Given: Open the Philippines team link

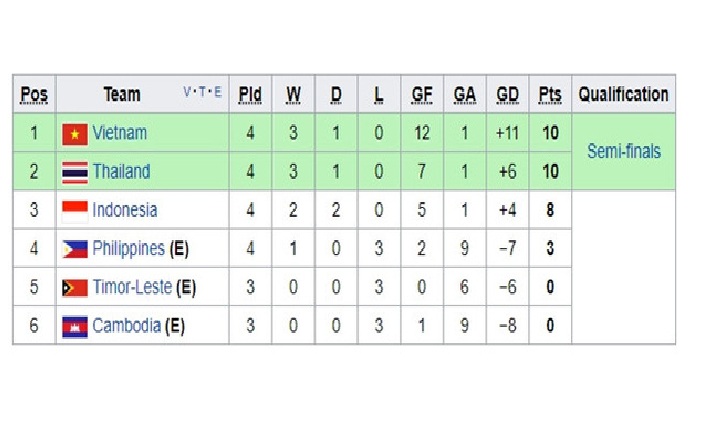Looking at the screenshot, I should click(128, 249).
